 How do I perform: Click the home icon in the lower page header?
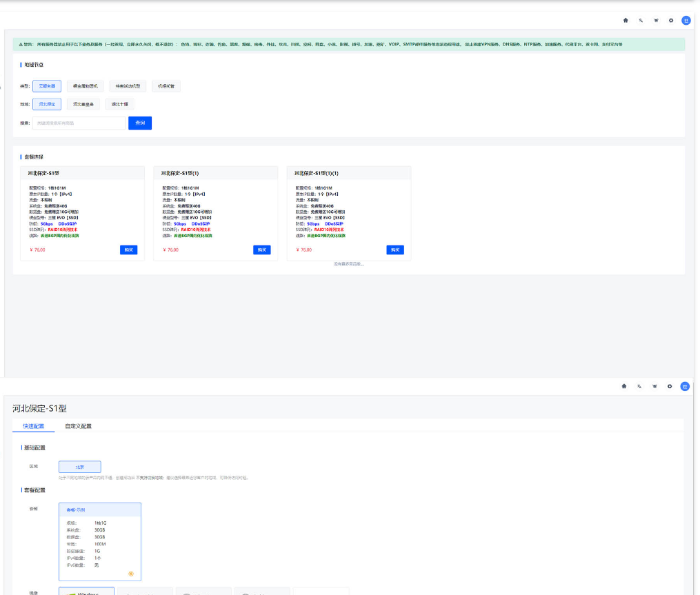pyautogui.click(x=624, y=386)
